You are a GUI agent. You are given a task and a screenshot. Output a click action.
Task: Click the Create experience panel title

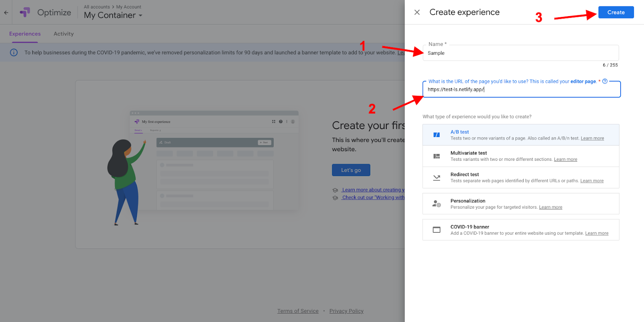[464, 12]
